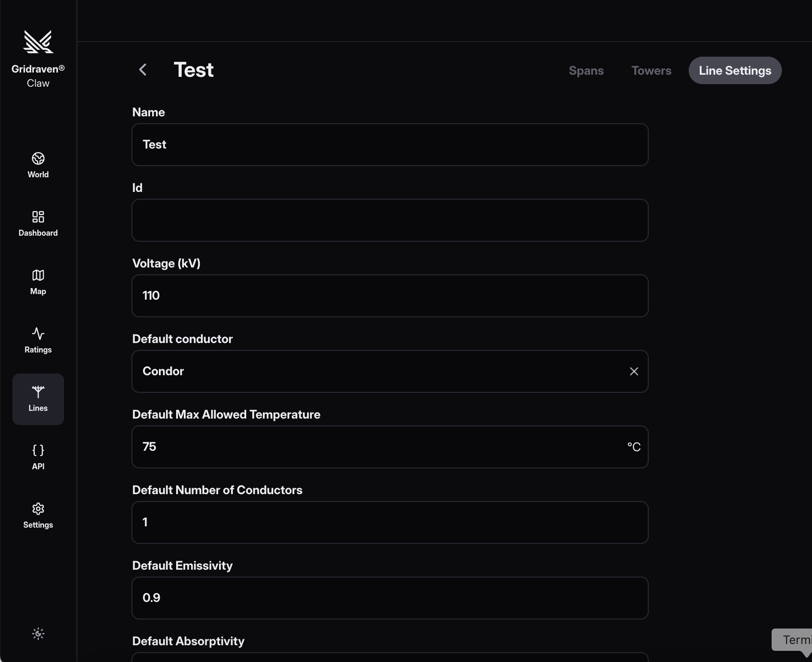This screenshot has height=662, width=812.
Task: Switch to the Spans tab
Action: pos(586,70)
